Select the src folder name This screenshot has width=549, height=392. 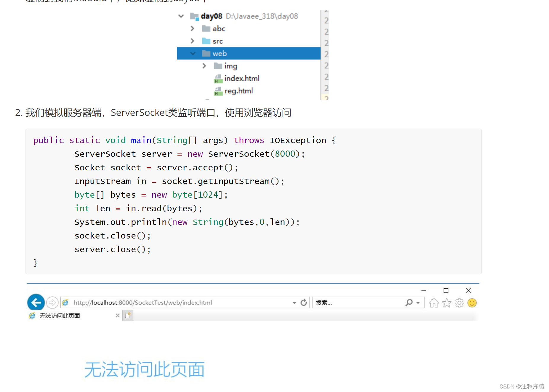coord(218,41)
